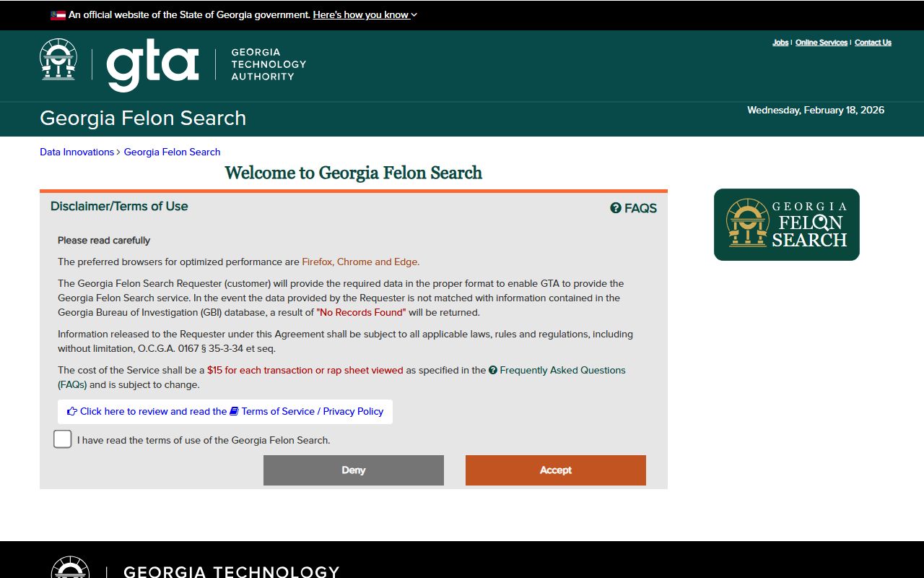Click the Georgia Felon Search page title
The width and height of the screenshot is (924, 578).
pos(143,118)
